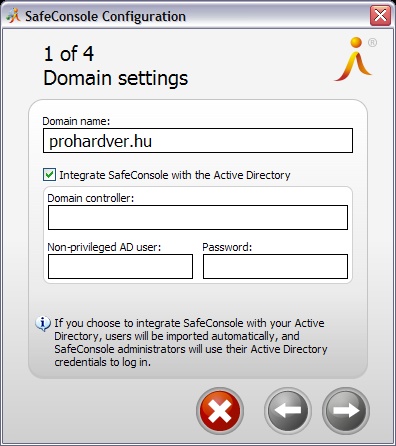Uncheck Integrate SafeConsole with the Active Directory
The image size is (396, 446).
tap(49, 175)
